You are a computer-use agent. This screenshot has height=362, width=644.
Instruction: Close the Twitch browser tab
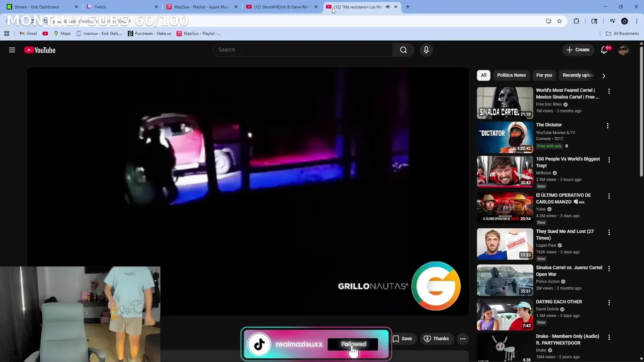pos(156,7)
